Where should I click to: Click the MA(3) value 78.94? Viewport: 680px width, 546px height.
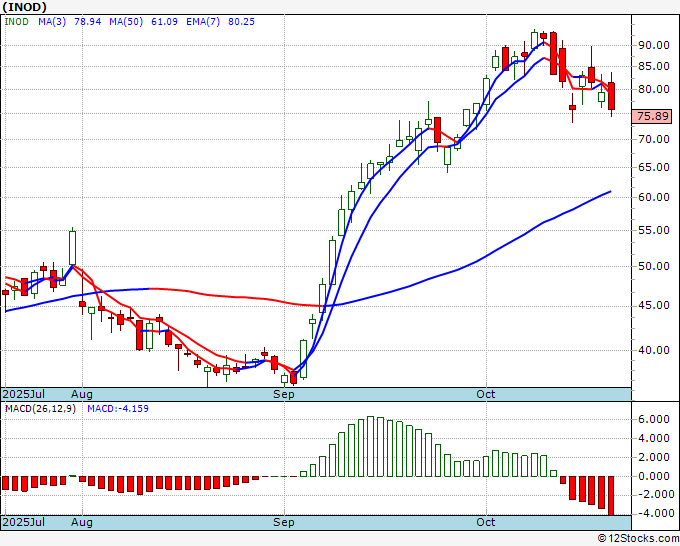tap(88, 22)
